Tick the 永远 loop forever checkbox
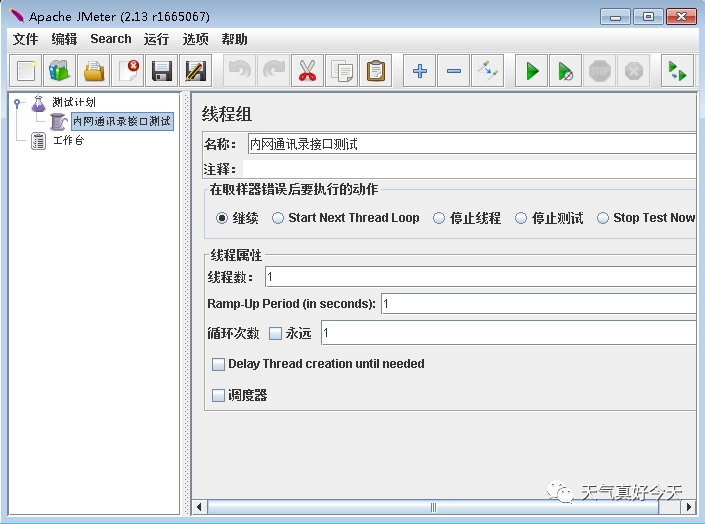The height and width of the screenshot is (524, 705). [x=275, y=333]
